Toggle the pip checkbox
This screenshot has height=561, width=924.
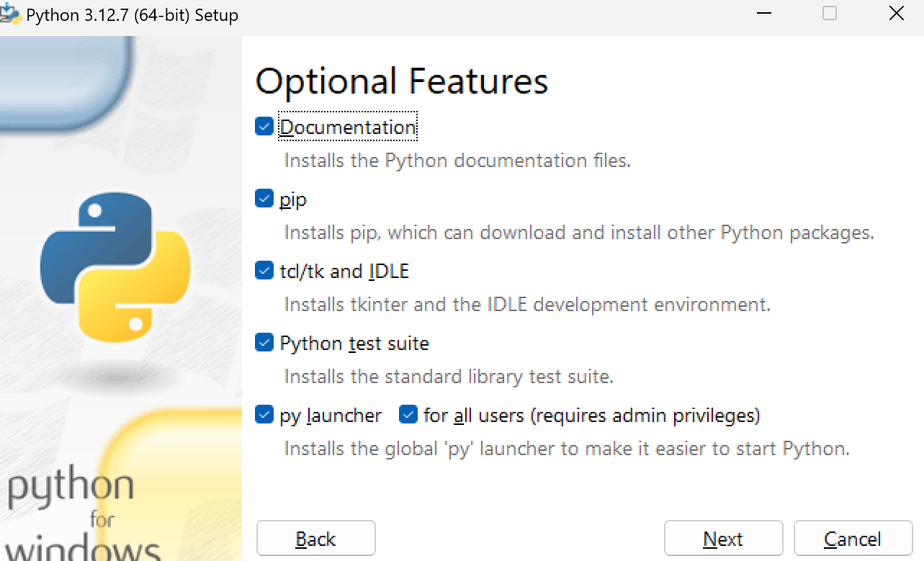pyautogui.click(x=264, y=199)
